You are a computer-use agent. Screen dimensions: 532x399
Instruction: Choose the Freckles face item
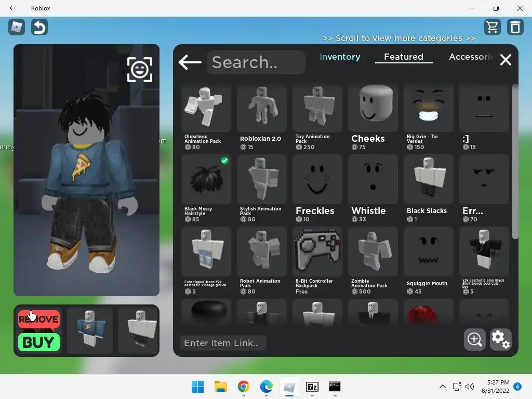[x=317, y=189]
